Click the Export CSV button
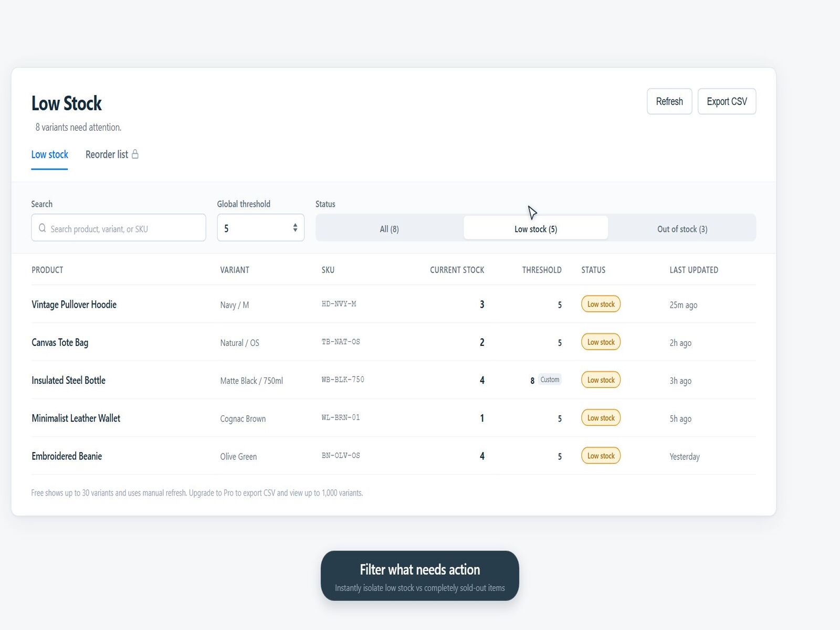Viewport: 840px width, 630px height. coord(727,101)
